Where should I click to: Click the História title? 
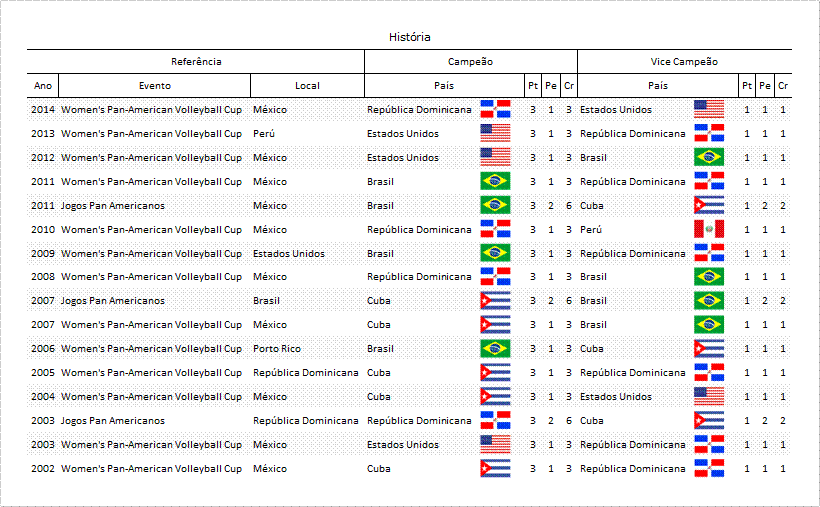[410, 37]
